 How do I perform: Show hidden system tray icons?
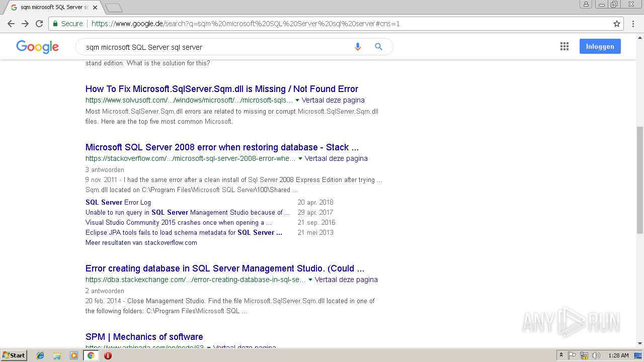pos(561,355)
